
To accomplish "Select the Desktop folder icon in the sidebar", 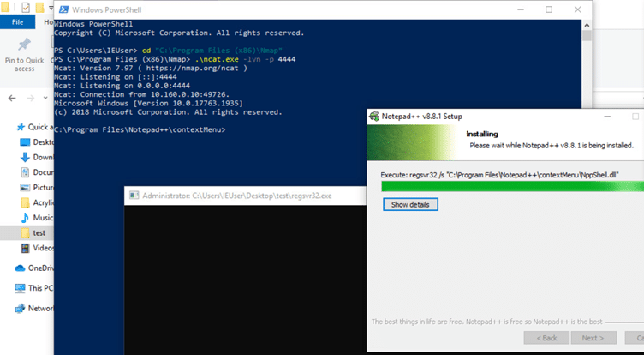I will tap(25, 142).
